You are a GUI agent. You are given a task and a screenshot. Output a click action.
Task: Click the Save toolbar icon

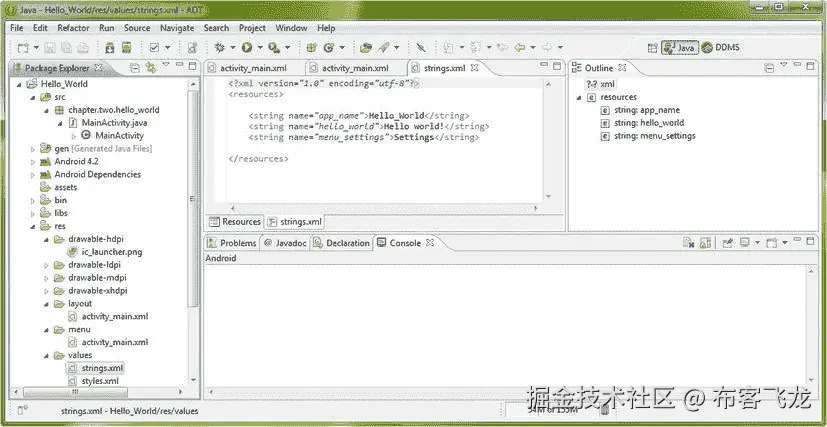click(x=50, y=48)
